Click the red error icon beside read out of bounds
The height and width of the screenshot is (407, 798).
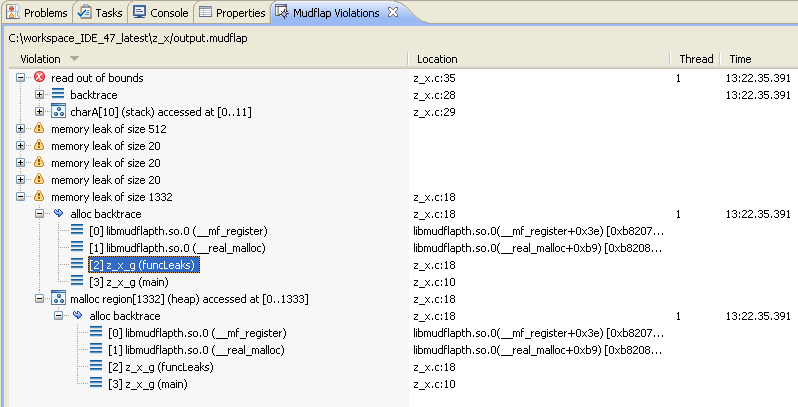[x=39, y=78]
